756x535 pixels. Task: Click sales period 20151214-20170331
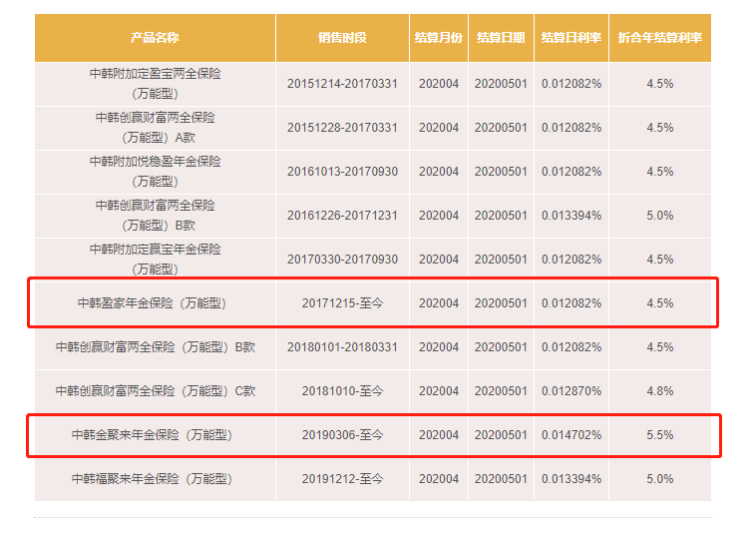click(342, 84)
